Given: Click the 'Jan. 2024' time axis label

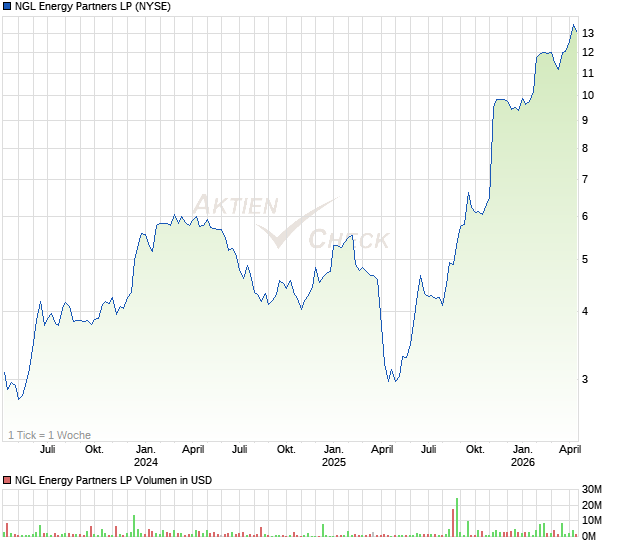Looking at the screenshot, I should coord(146,455).
